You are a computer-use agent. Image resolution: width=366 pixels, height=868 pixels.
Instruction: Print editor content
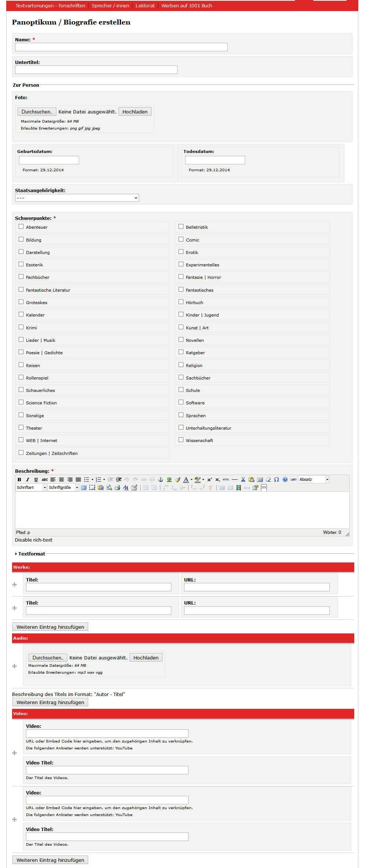point(117,487)
